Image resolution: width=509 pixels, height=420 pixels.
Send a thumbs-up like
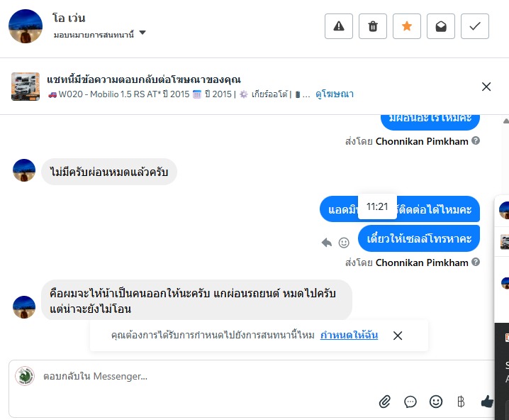[x=487, y=402]
